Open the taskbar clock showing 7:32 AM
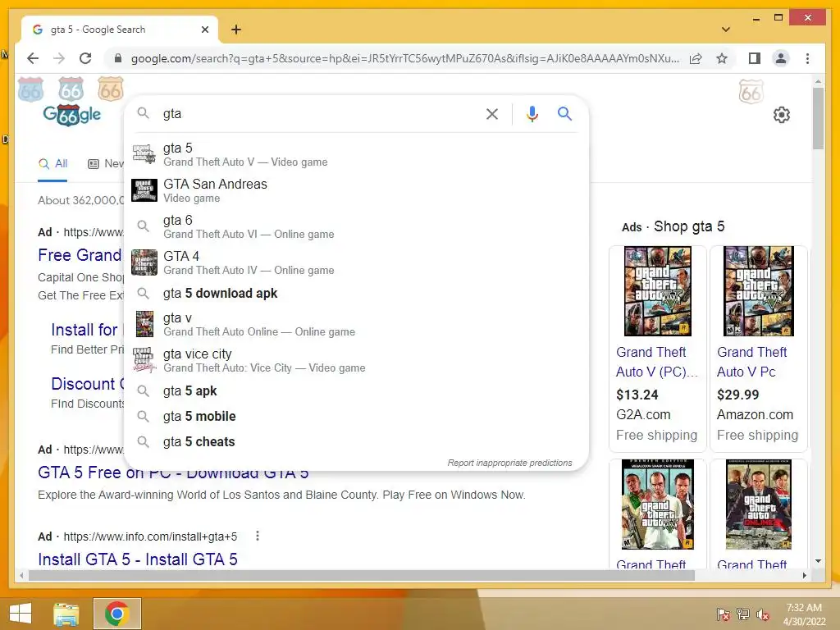The height and width of the screenshot is (630, 840). pos(804,614)
